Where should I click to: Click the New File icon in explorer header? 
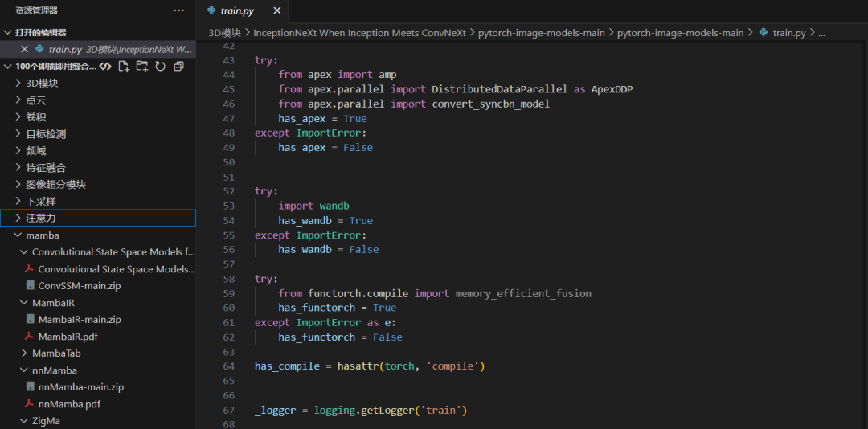point(124,67)
